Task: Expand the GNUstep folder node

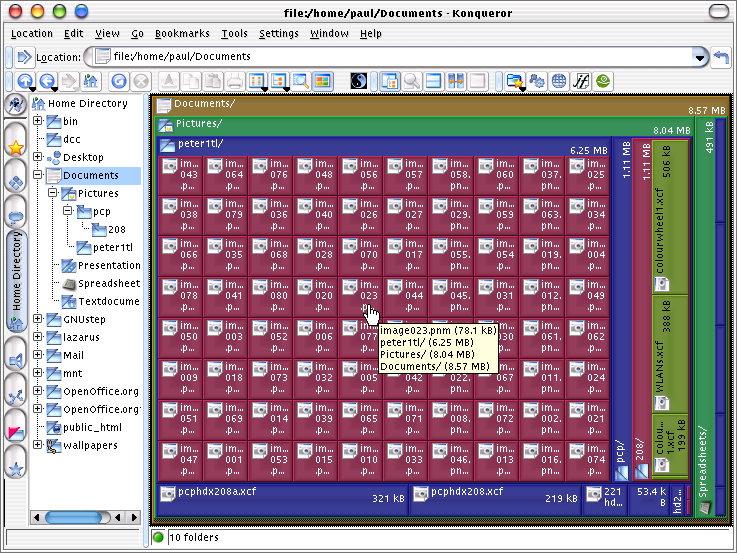Action: tap(38, 319)
